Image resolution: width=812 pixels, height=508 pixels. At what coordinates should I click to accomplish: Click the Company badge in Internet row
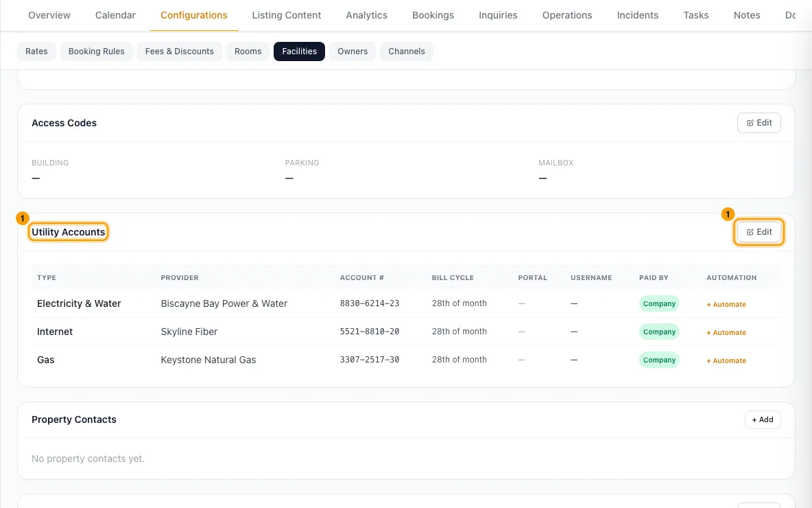[x=659, y=332]
